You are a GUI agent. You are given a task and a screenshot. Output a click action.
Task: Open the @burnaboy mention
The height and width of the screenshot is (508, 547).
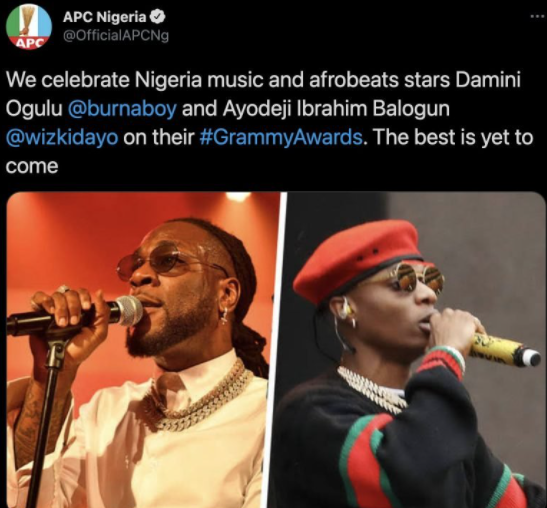122,109
